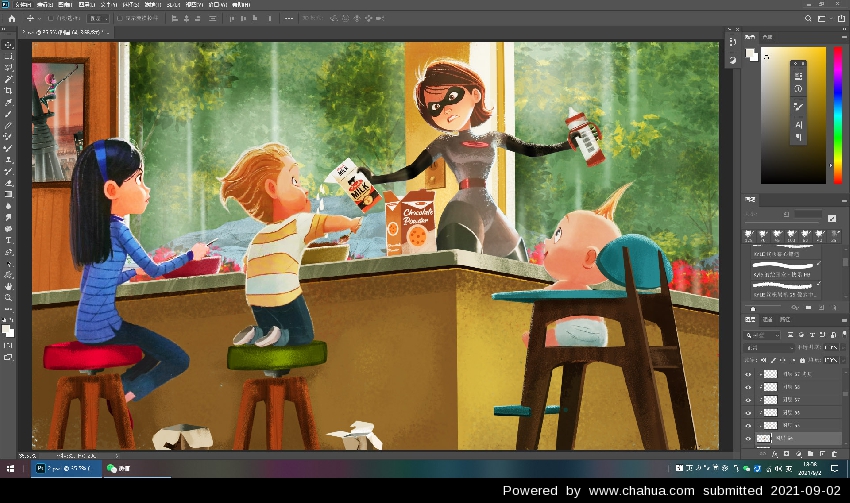Select the Rectangular Marquee tool

(x=8, y=56)
